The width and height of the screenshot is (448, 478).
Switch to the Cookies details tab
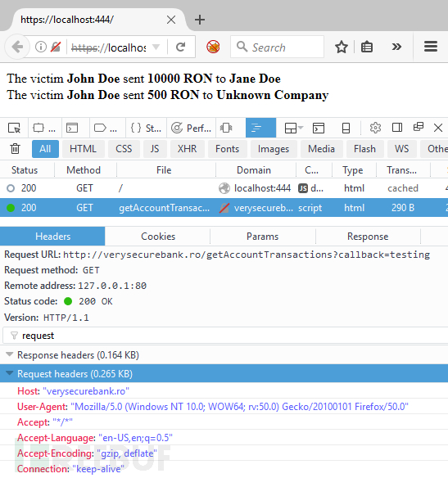click(x=158, y=237)
